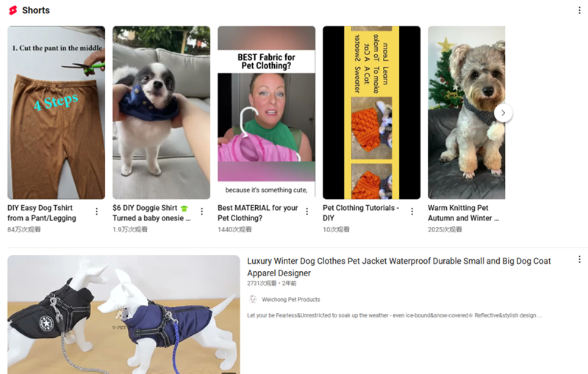Open options for Best MATERIAL Pet Clothing short
Viewport: 588px width, 374px height.
click(306, 212)
